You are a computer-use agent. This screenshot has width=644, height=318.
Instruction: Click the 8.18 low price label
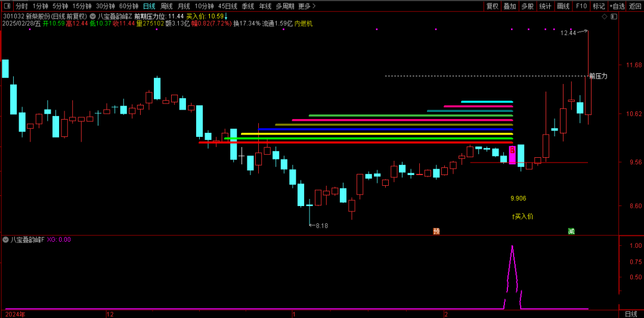click(x=322, y=225)
